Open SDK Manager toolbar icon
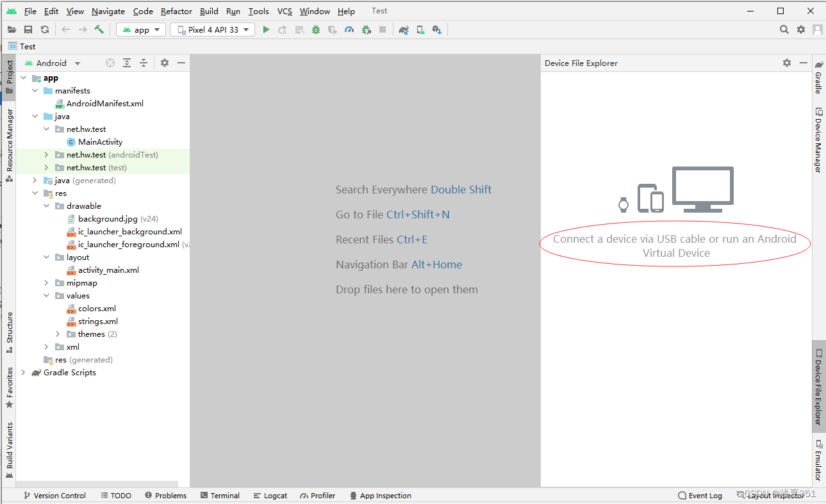This screenshot has height=504, width=826. (x=437, y=29)
